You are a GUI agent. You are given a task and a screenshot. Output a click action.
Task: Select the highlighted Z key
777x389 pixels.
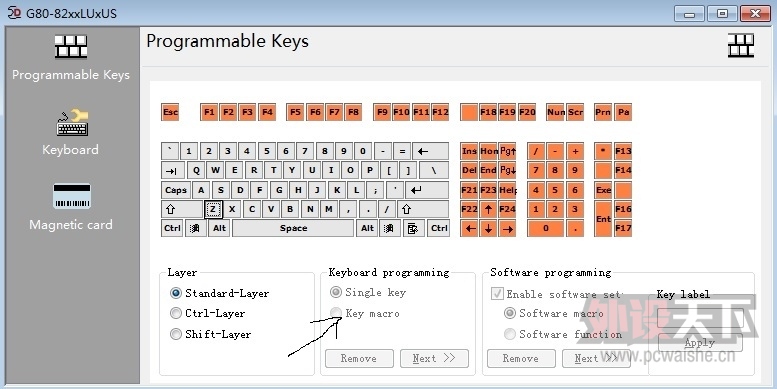213,209
